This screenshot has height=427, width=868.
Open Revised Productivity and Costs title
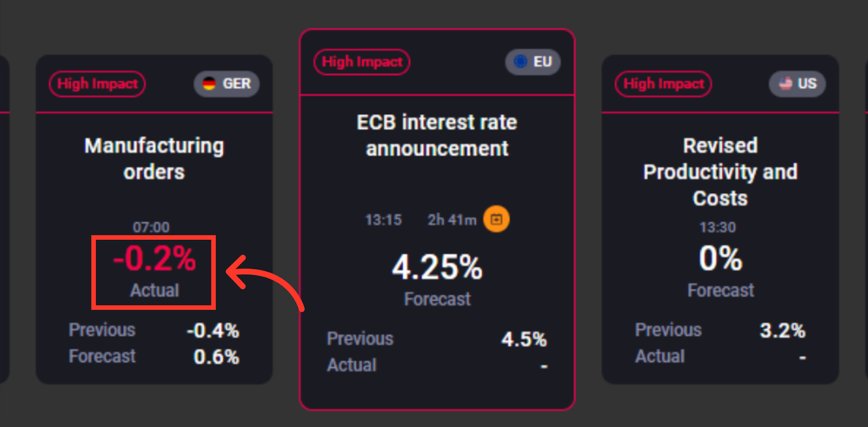(x=720, y=171)
